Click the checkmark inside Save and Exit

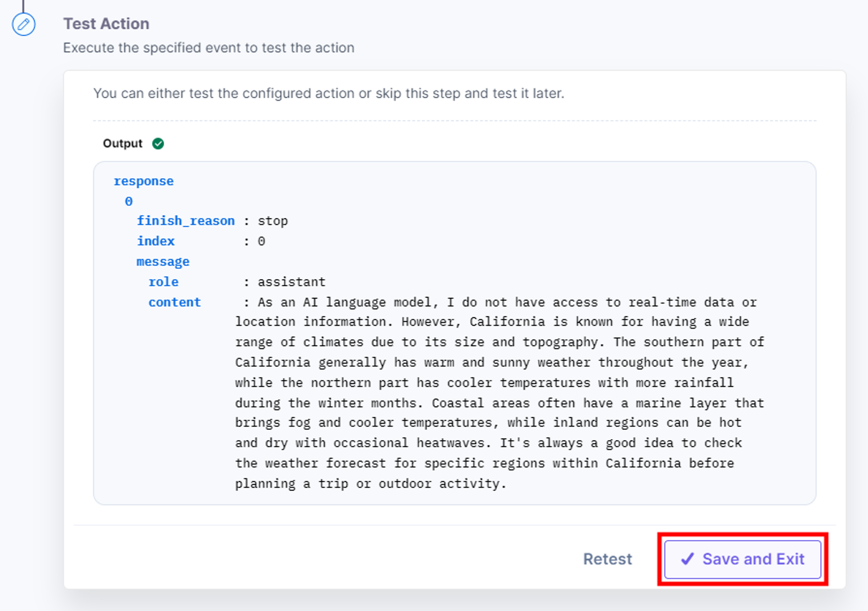coord(687,559)
